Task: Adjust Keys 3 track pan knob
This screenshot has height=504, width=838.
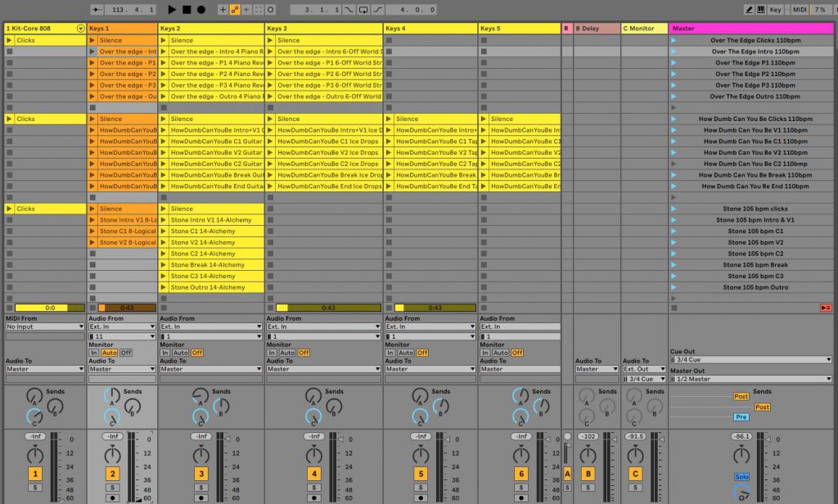Action: point(314,454)
